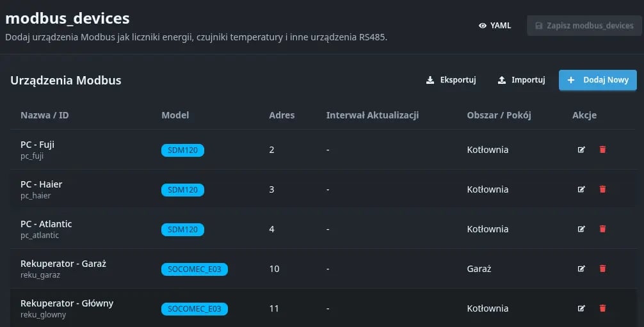This screenshot has width=644, height=327.
Task: Click the 'pc_fuji' ID text
Action: (x=32, y=156)
